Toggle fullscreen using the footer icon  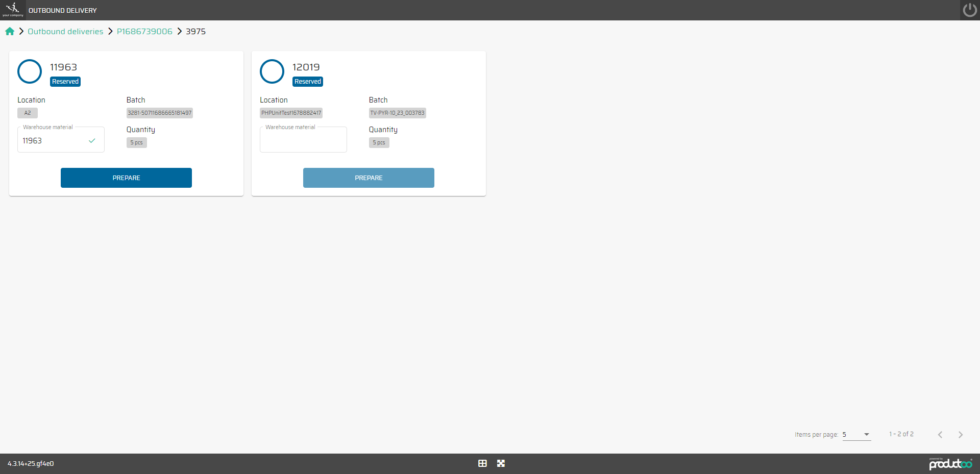pyautogui.click(x=501, y=463)
